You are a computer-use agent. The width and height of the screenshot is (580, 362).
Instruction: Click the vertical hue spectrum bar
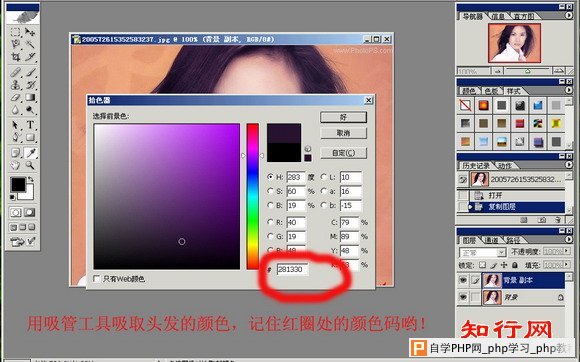[253, 196]
